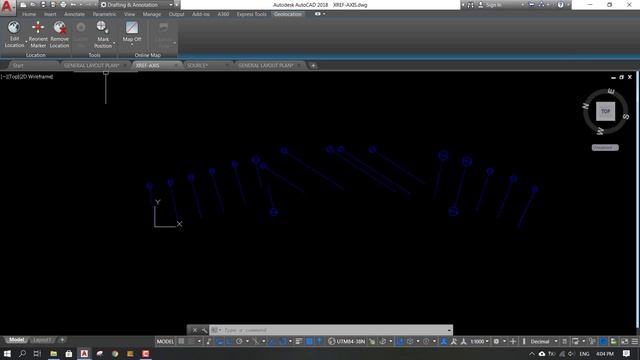Click the ViewCube coordinate system dropdown below compass

[x=605, y=147]
